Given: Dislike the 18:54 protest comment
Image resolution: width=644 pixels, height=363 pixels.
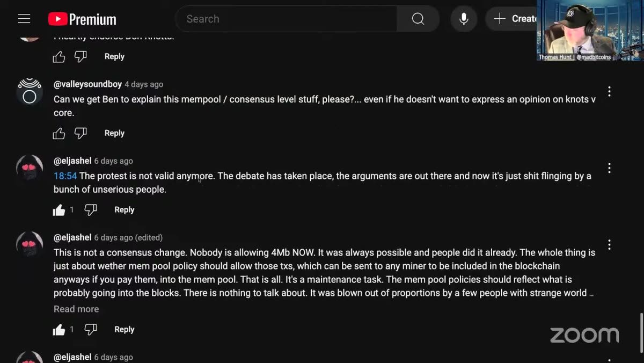Looking at the screenshot, I should [91, 210].
